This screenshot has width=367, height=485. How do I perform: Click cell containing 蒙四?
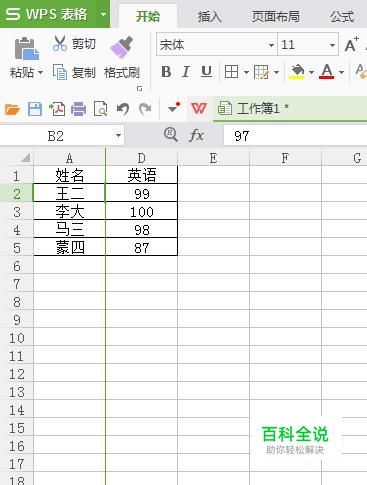tap(69, 247)
